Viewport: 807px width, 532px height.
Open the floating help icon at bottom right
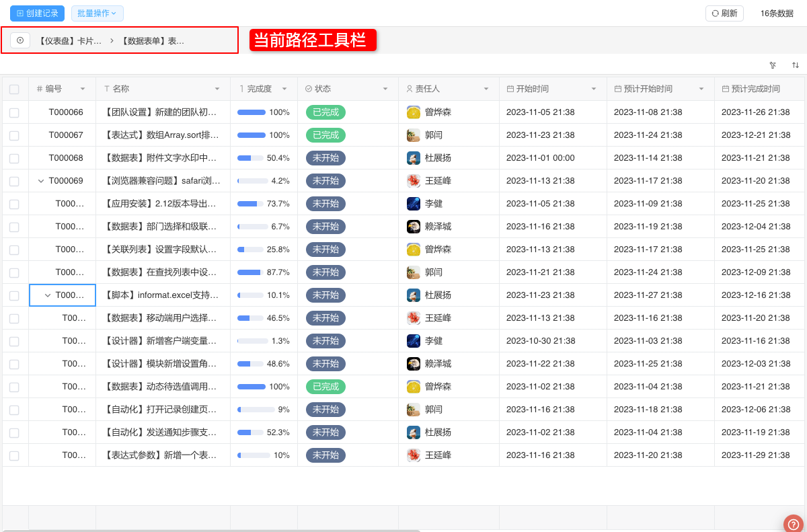792,523
